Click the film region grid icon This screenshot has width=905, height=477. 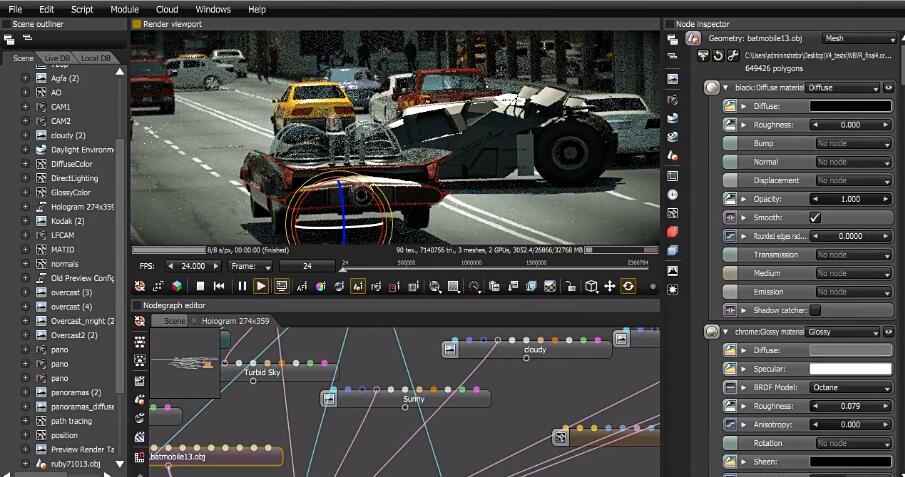[x=454, y=286]
